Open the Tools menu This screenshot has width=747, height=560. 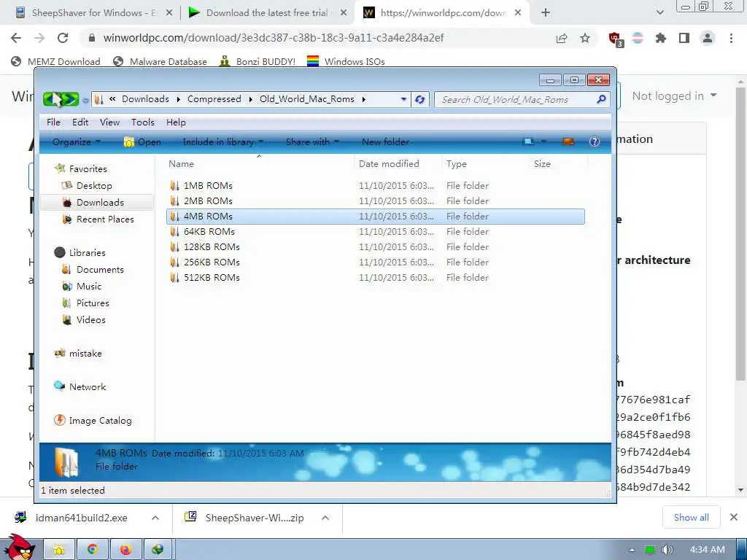point(143,122)
